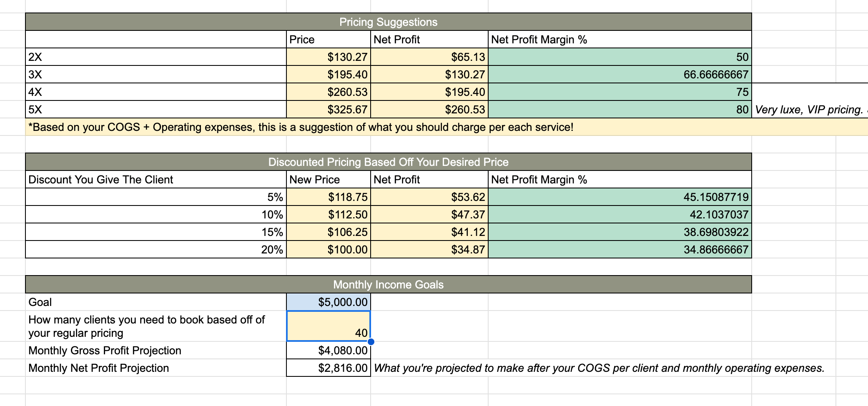868x406 pixels.
Task: Click the 10% discount cell
Action: pyautogui.click(x=156, y=215)
